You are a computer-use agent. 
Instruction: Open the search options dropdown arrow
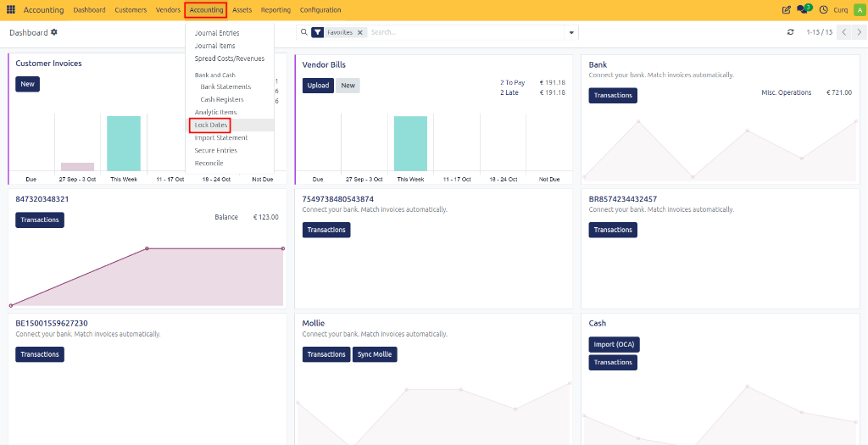point(571,33)
